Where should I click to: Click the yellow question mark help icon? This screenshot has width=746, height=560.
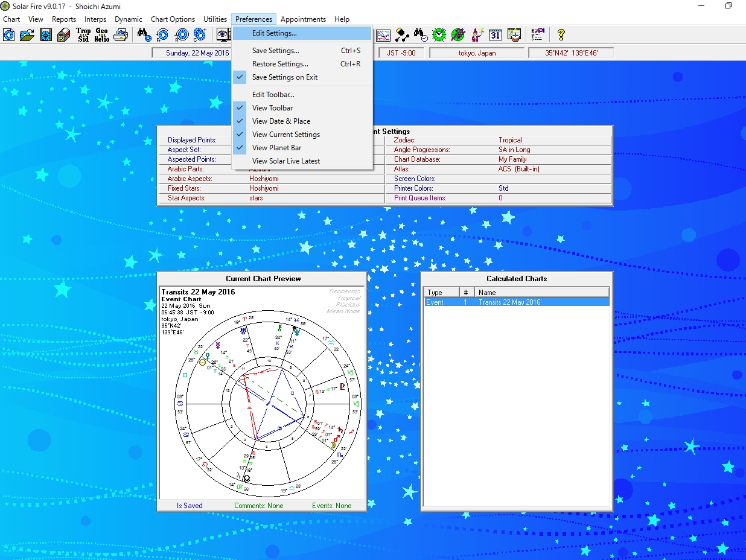click(561, 35)
